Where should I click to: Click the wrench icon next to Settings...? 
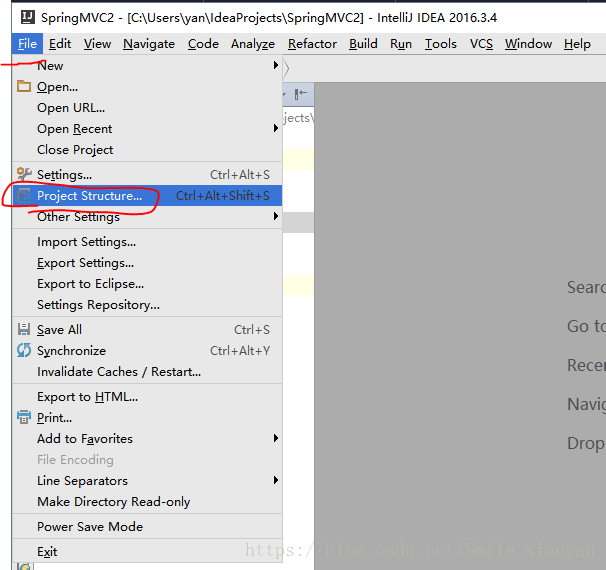tap(24, 174)
